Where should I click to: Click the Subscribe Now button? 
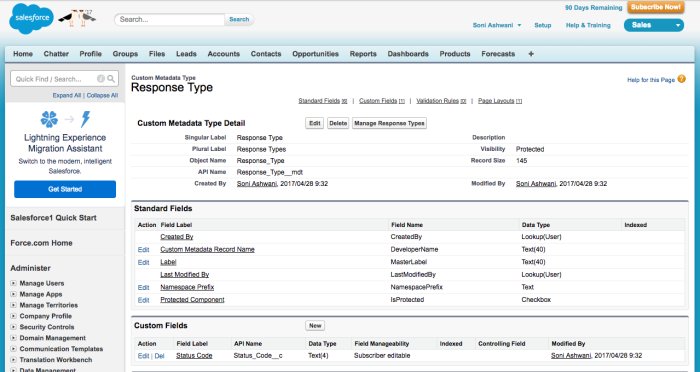tap(656, 7)
